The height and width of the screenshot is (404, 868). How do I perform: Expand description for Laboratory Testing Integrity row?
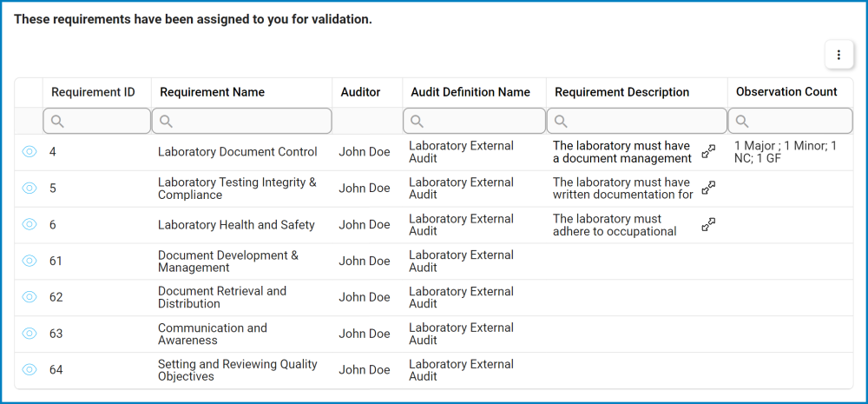tap(708, 189)
